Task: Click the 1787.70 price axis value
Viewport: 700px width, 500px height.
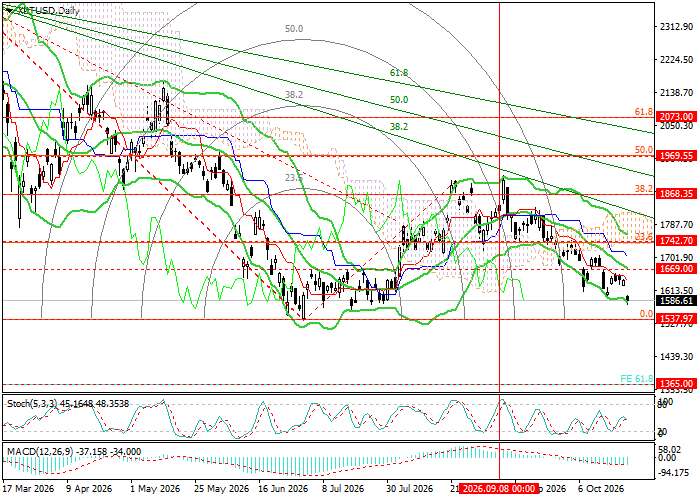Action: pyautogui.click(x=676, y=225)
